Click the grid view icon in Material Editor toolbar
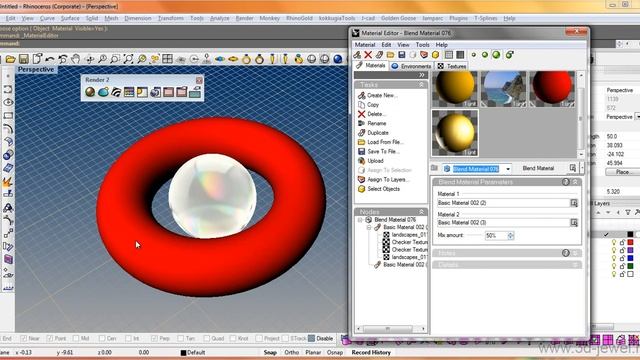 click(x=449, y=55)
